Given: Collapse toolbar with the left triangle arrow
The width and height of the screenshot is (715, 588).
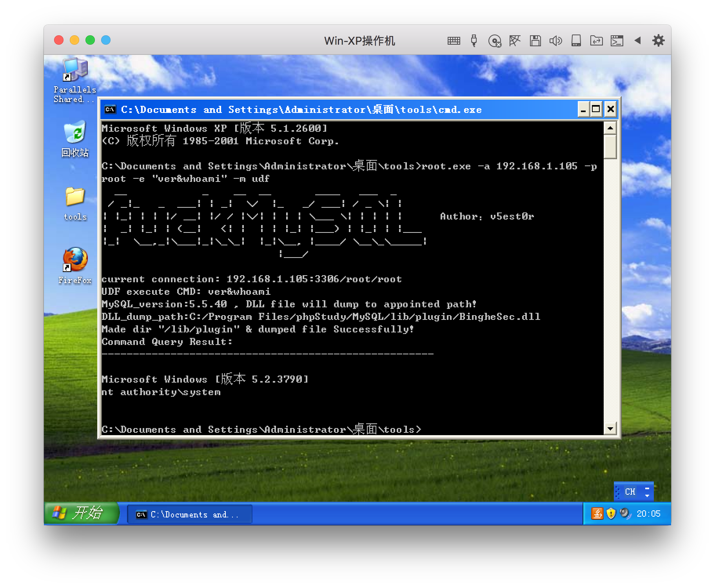Looking at the screenshot, I should click(637, 40).
